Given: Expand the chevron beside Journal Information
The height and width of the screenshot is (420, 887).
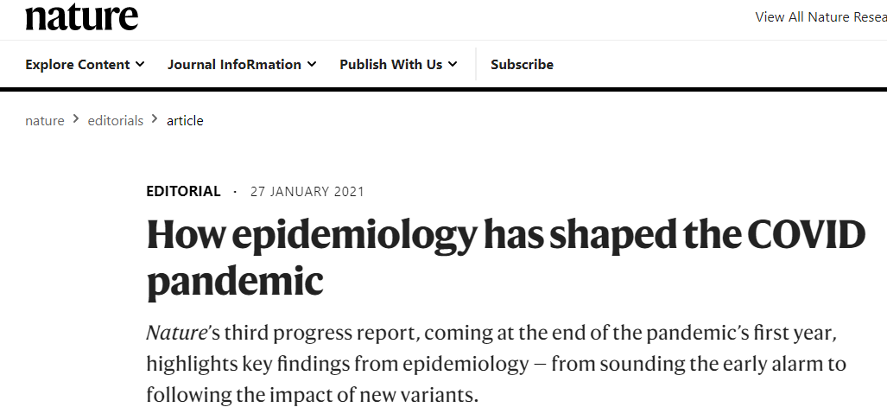Looking at the screenshot, I should pos(312,65).
